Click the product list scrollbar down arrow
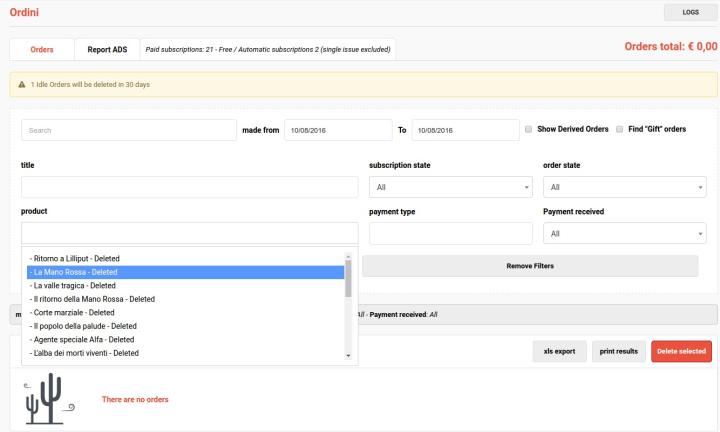 click(349, 355)
